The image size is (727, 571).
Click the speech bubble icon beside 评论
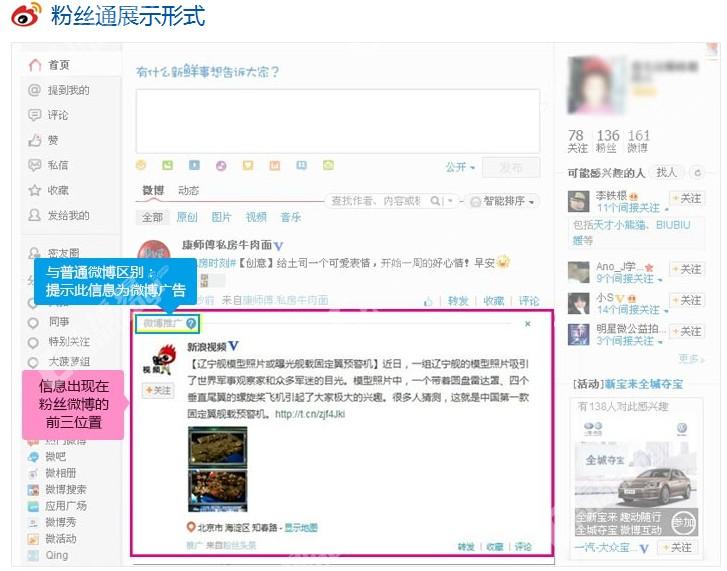(35, 114)
